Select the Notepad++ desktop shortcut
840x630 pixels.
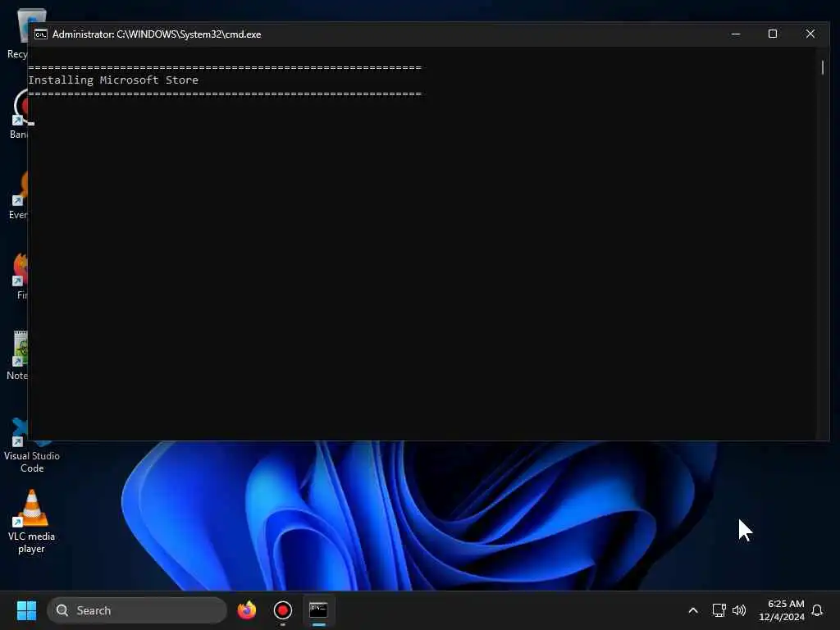tap(17, 356)
